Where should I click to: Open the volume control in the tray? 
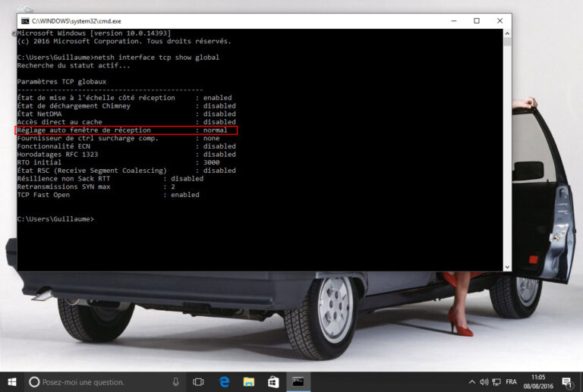pyautogui.click(x=484, y=382)
